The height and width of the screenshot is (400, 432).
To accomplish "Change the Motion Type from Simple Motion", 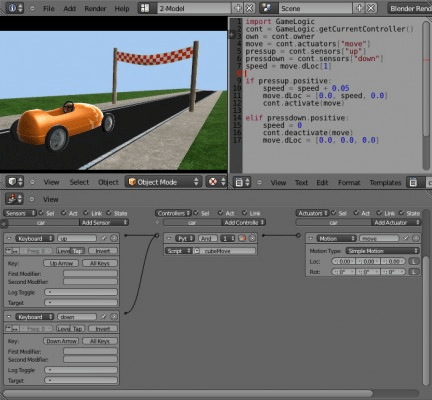I will (x=382, y=251).
